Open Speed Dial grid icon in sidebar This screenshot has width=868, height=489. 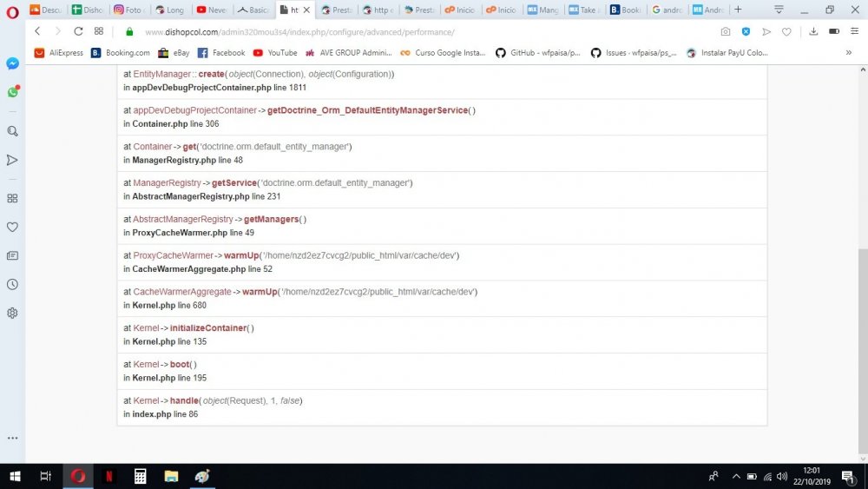point(12,198)
